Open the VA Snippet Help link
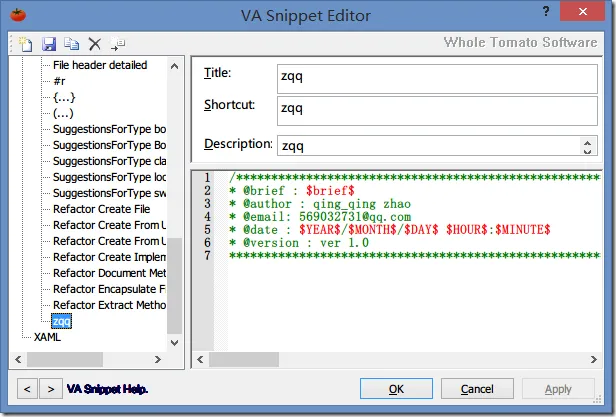This screenshot has width=616, height=417. pos(107,388)
